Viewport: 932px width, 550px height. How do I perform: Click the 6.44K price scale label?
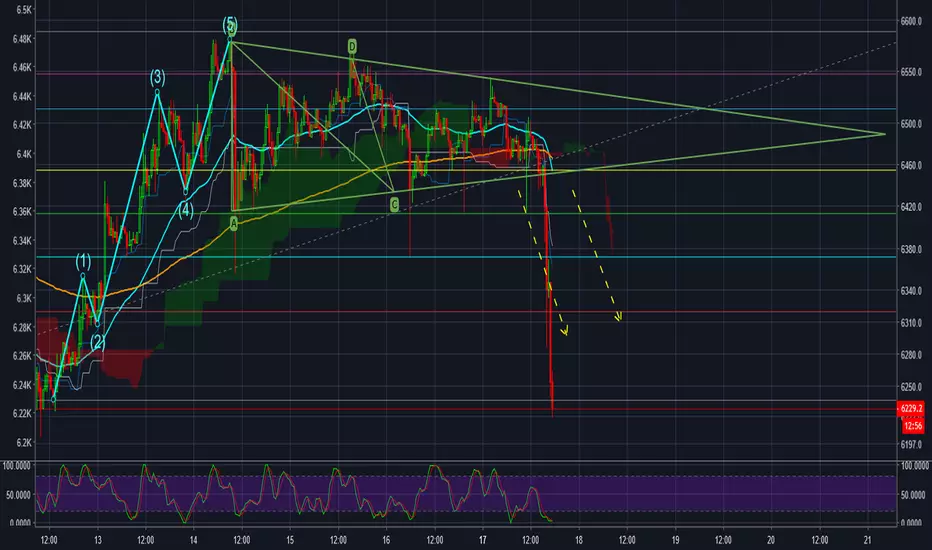(x=22, y=96)
